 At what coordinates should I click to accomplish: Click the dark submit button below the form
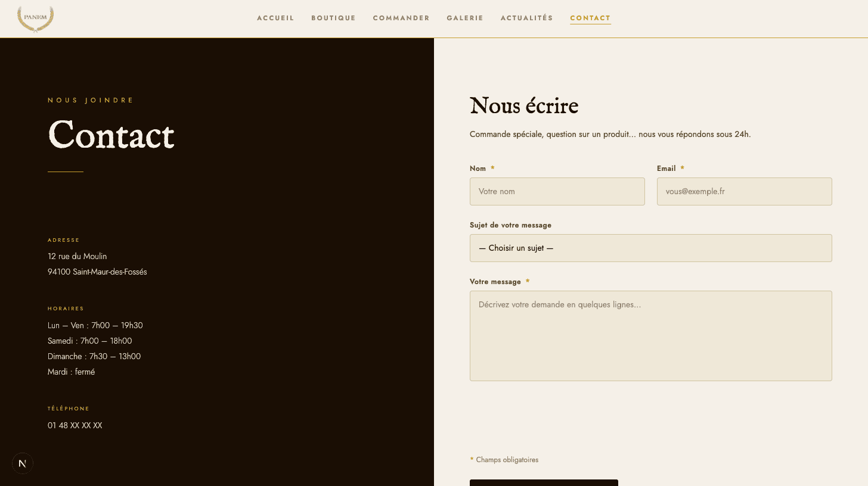click(544, 482)
